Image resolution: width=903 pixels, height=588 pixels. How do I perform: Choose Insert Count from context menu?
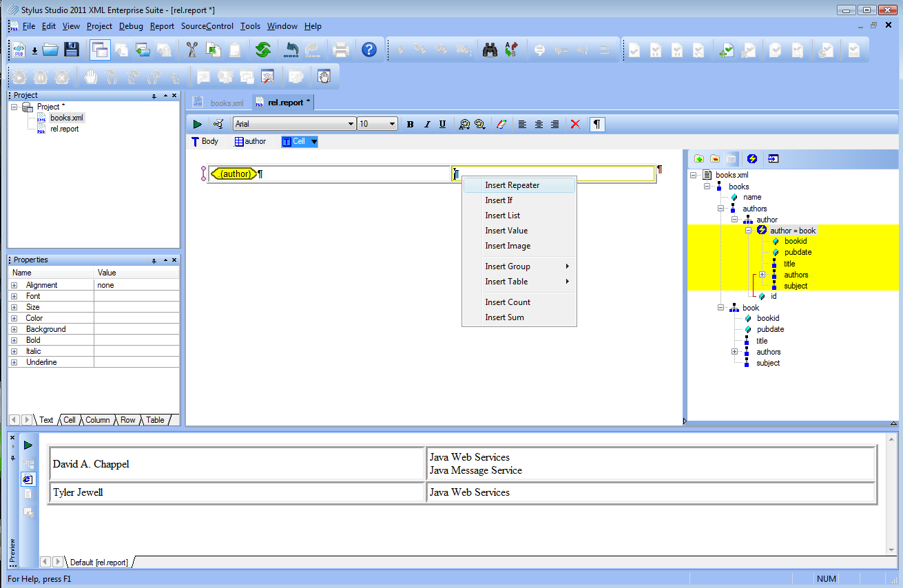[519, 302]
